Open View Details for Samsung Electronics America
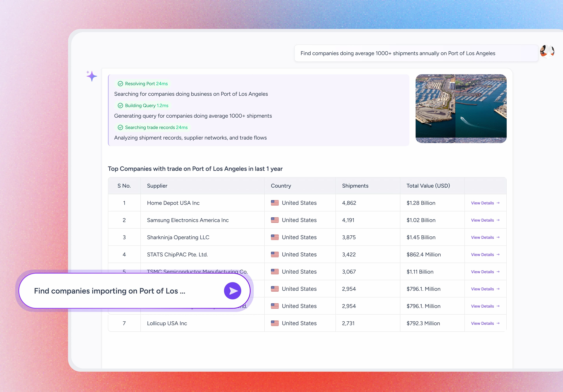 (485, 220)
